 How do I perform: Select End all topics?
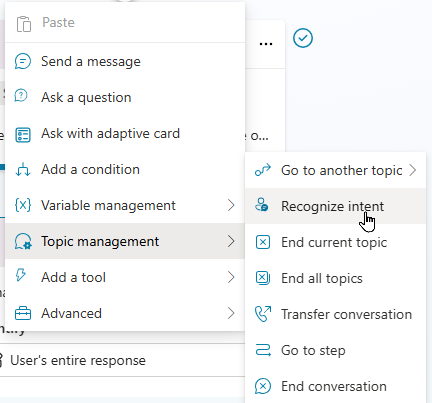click(x=335, y=278)
